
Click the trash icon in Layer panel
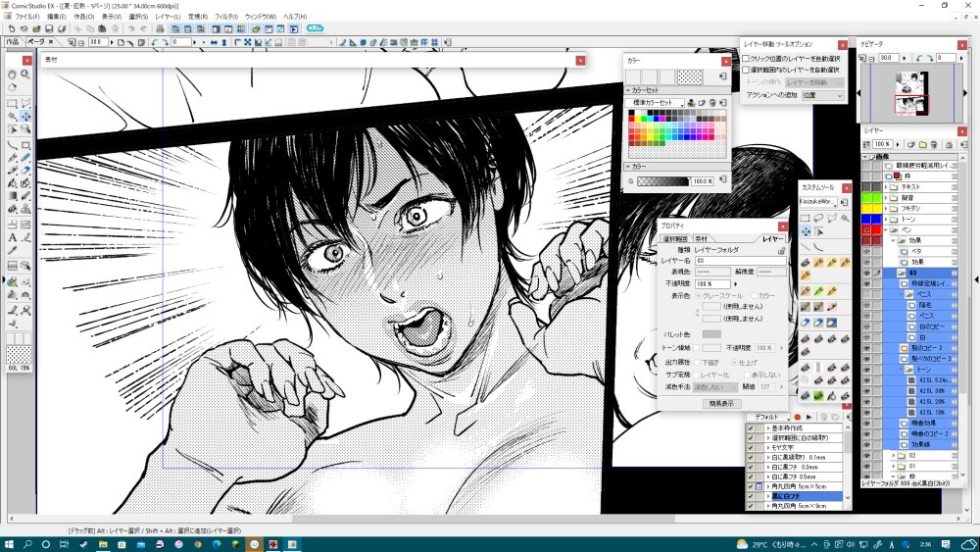(933, 144)
